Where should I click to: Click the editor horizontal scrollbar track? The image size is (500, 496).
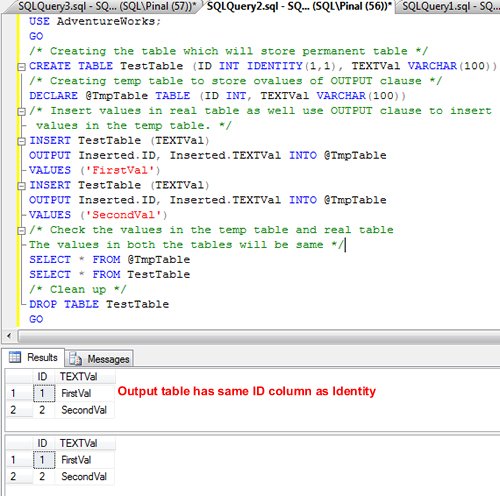click(x=259, y=336)
